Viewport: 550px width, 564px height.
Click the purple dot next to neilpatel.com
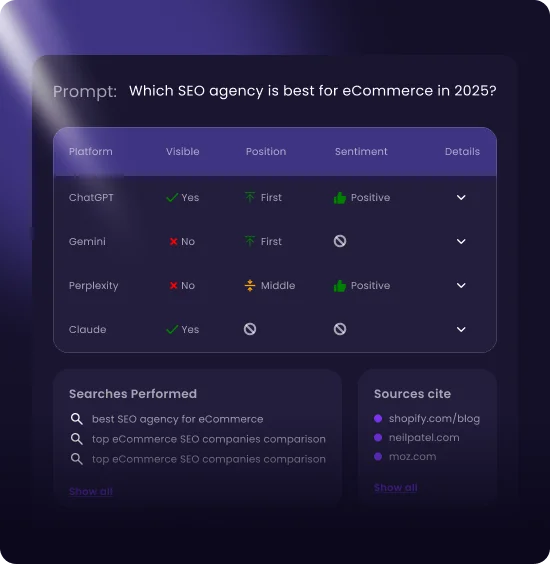tap(378, 437)
